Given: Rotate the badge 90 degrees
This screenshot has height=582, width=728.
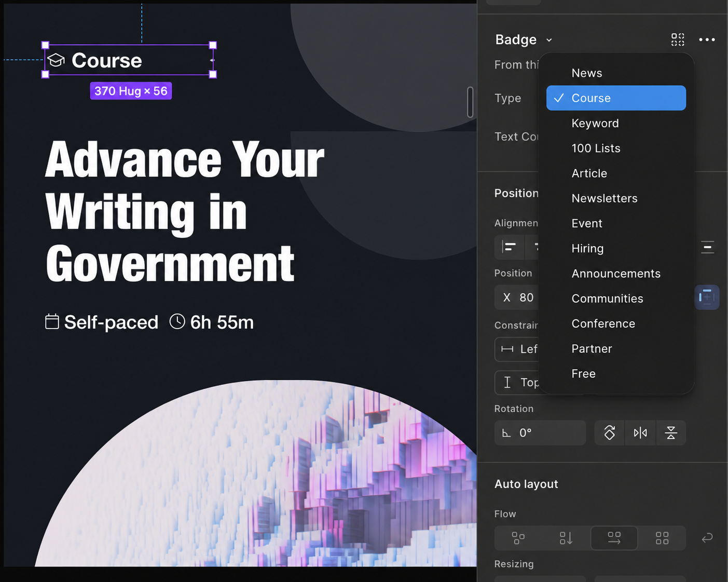Looking at the screenshot, I should tap(610, 433).
